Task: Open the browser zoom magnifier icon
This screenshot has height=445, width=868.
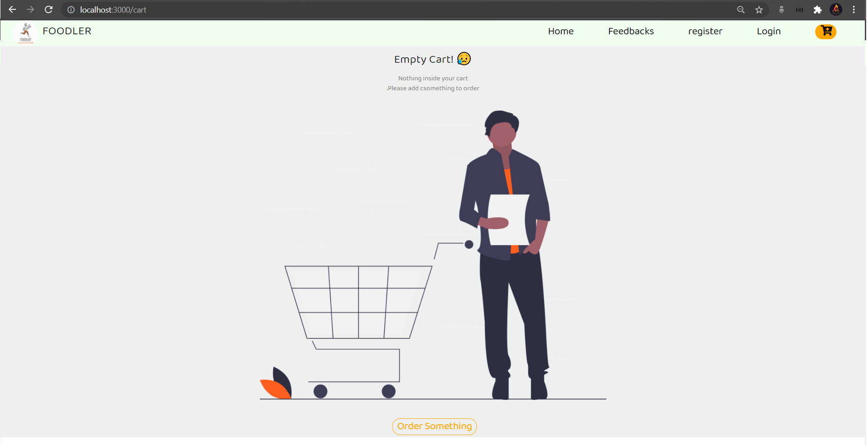Action: click(741, 9)
